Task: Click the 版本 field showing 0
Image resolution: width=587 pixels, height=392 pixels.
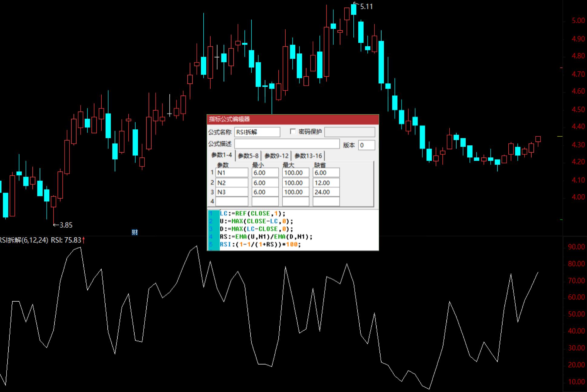Action: [x=366, y=145]
